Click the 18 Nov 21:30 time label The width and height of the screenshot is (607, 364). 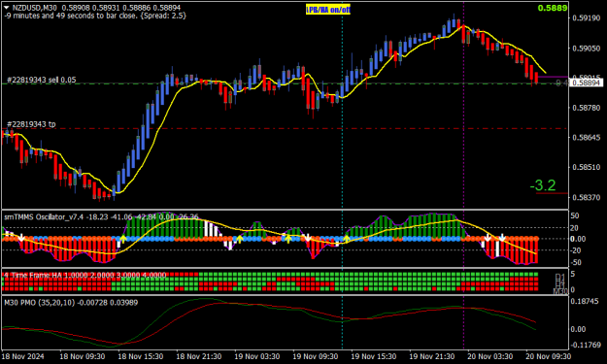199,356
